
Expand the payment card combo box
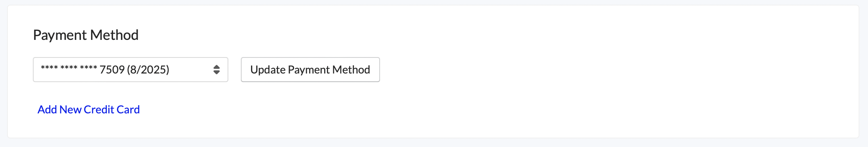tap(131, 70)
